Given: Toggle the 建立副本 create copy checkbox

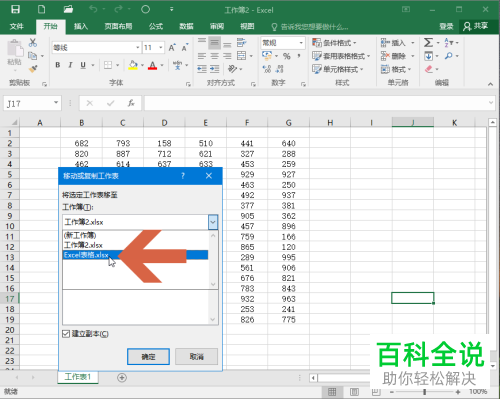Looking at the screenshot, I should tap(66, 334).
